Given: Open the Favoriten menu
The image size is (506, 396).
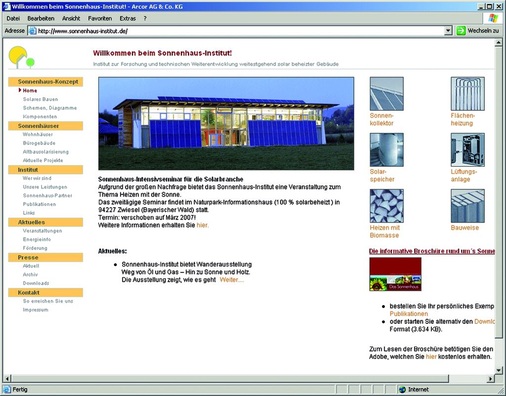Looking at the screenshot, I should click(x=100, y=18).
